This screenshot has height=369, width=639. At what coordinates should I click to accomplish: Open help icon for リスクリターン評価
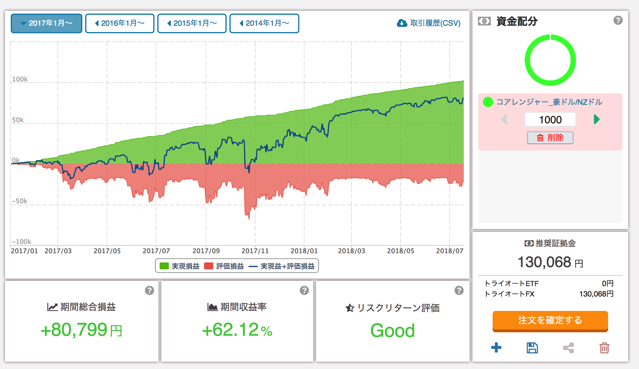(459, 290)
